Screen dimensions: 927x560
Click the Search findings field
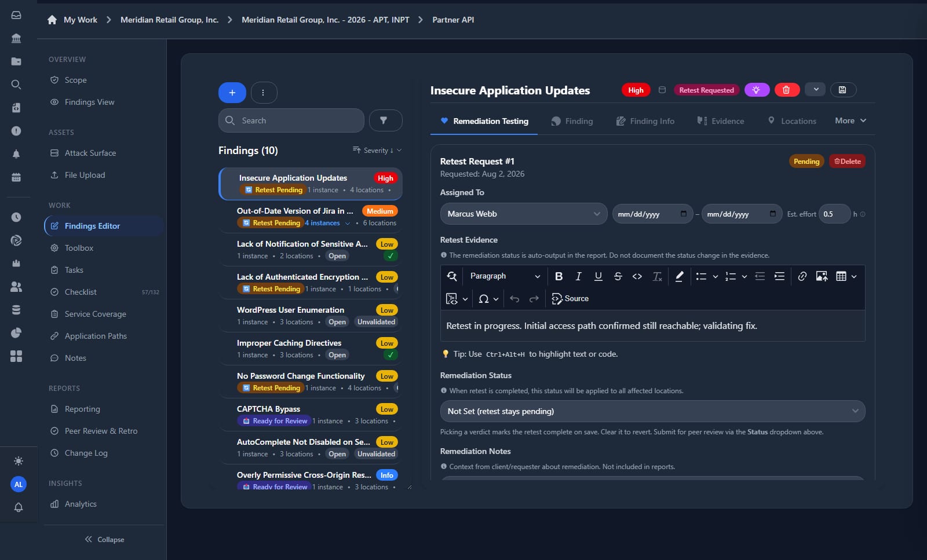[x=291, y=120]
